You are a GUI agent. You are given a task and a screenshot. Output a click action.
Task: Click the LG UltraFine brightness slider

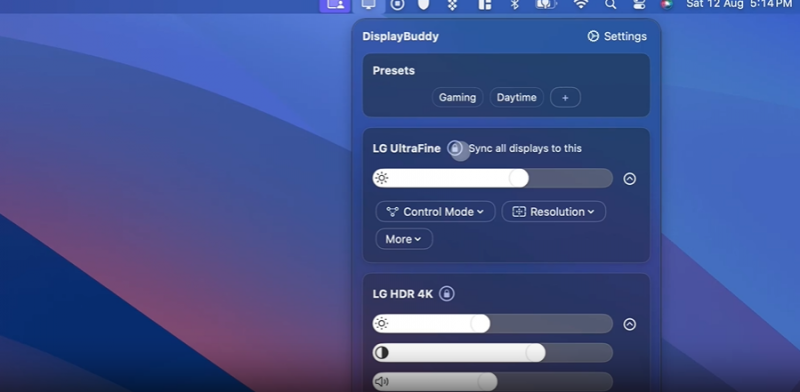point(492,178)
